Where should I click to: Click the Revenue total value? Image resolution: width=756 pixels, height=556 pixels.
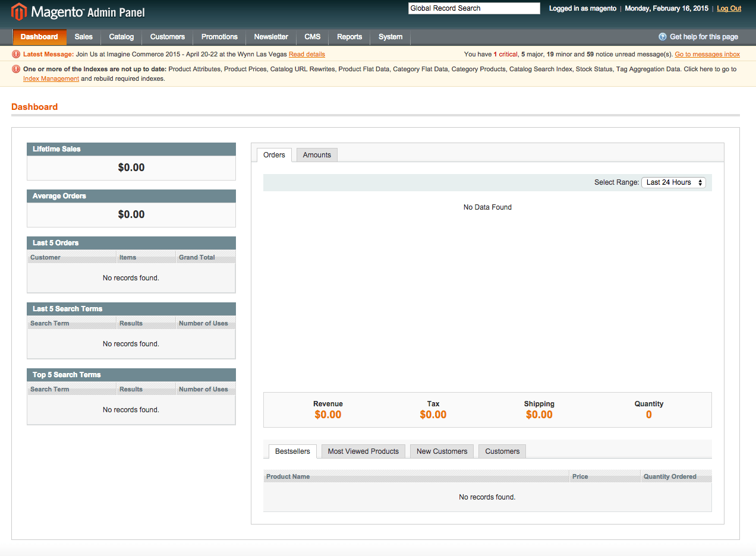(x=328, y=415)
